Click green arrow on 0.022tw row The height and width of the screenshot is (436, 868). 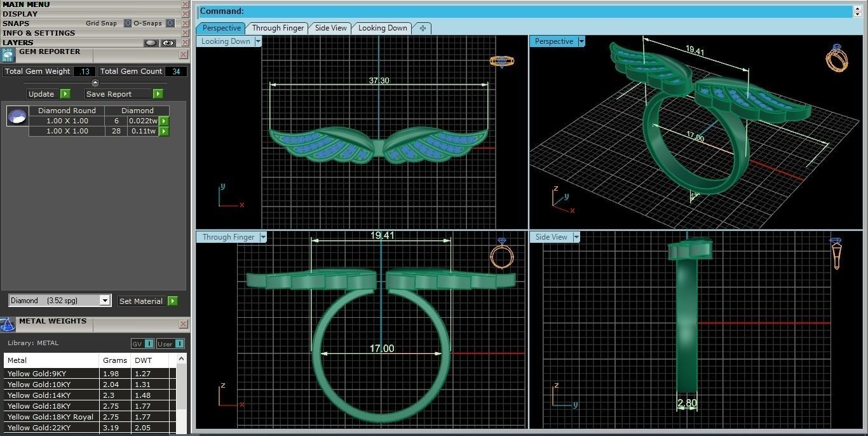164,121
